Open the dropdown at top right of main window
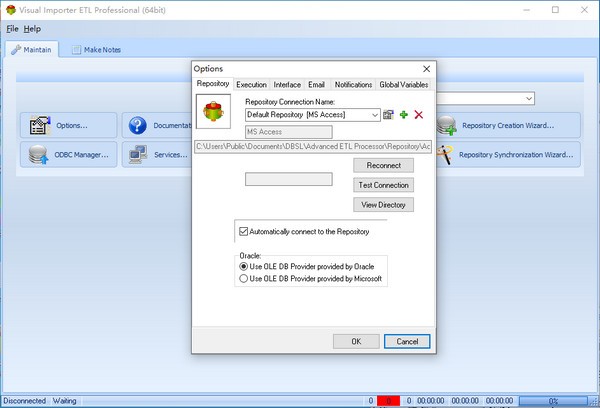 528,98
